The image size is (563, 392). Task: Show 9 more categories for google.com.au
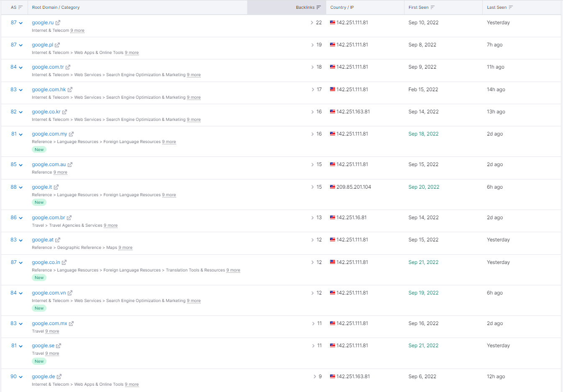(60, 172)
